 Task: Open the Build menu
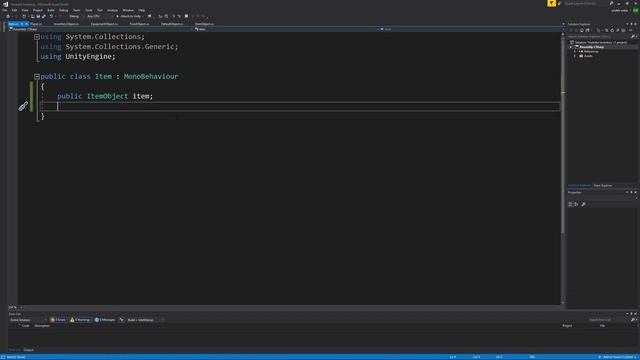click(x=51, y=10)
